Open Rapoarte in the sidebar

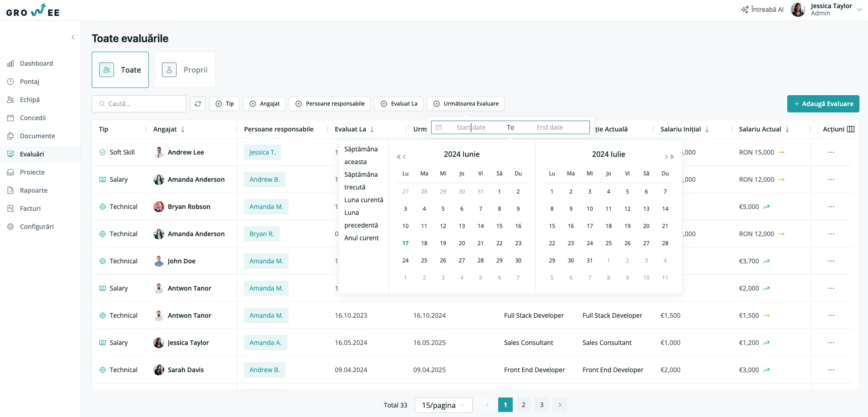[34, 190]
